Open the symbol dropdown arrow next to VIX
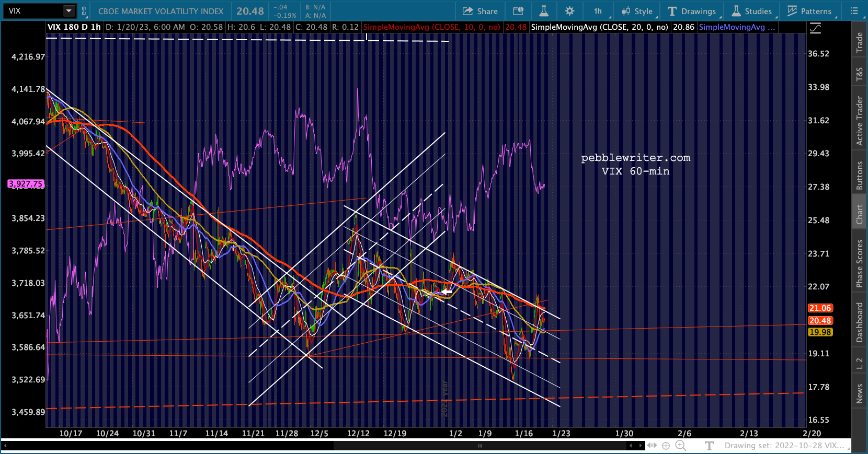The image size is (868, 454). pyautogui.click(x=69, y=11)
